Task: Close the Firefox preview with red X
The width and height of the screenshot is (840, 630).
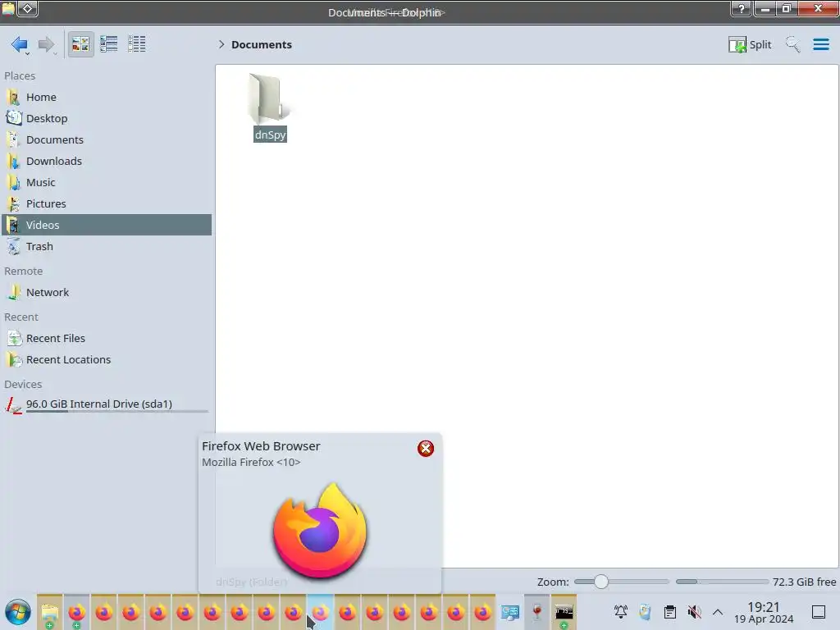Action: tap(426, 449)
